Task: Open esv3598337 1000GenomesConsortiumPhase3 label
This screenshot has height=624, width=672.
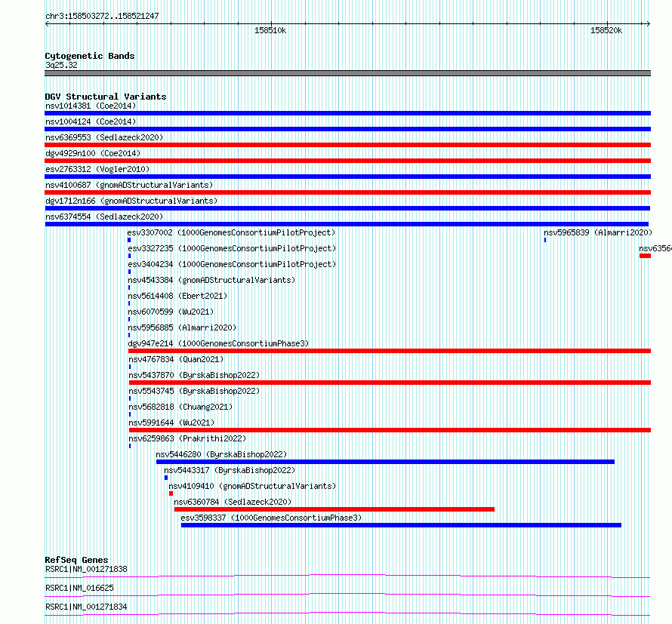Action: 271,518
